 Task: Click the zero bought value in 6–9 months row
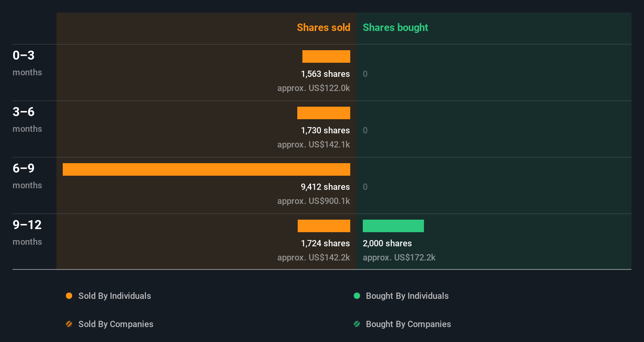point(365,187)
